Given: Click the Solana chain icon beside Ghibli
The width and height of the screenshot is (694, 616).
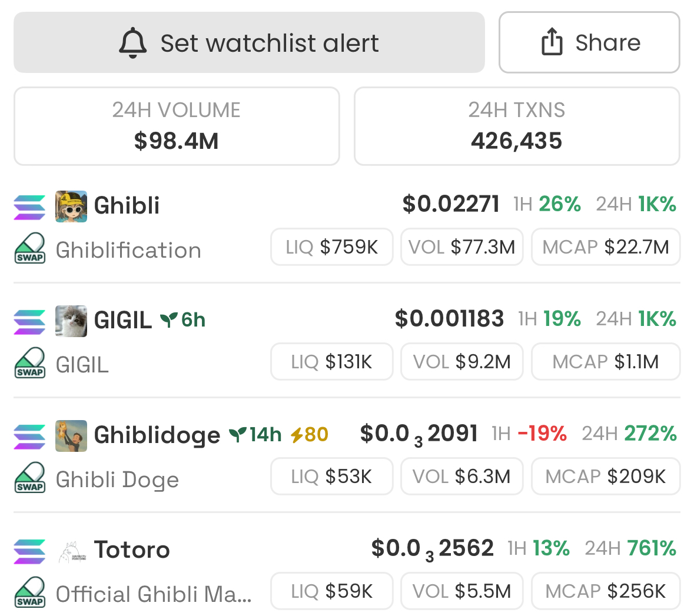Looking at the screenshot, I should click(29, 207).
